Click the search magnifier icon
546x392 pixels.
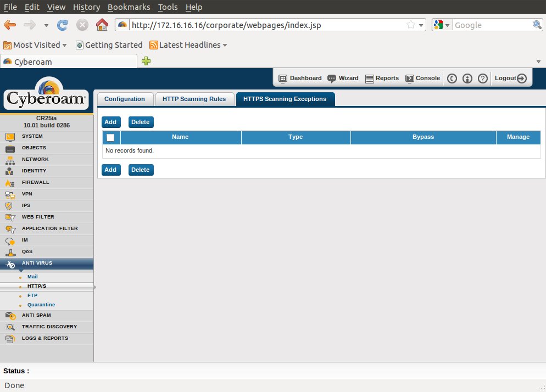(x=537, y=25)
